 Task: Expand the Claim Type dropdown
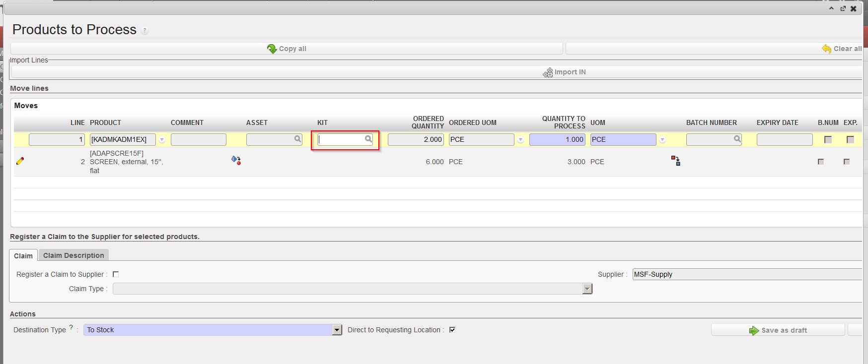pos(587,289)
